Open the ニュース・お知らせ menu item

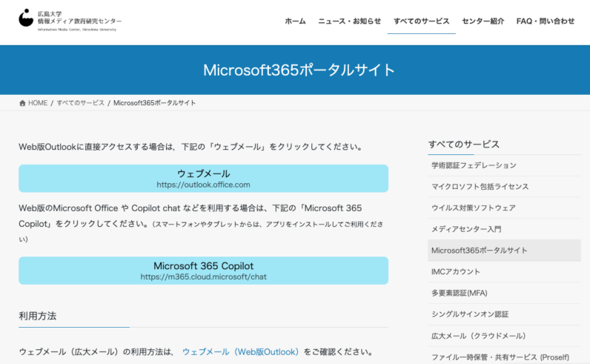349,21
